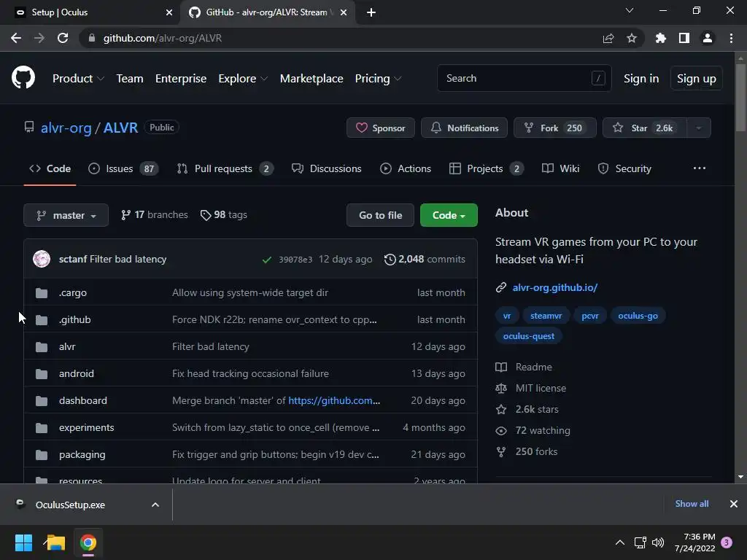Fork the ALVR repository
This screenshot has width=747, height=560.
[554, 128]
